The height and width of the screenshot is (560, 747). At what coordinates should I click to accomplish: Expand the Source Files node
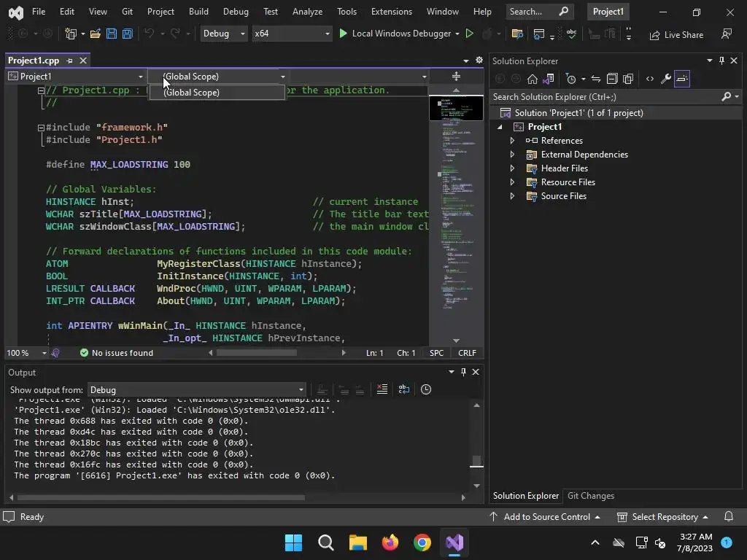pyautogui.click(x=512, y=195)
